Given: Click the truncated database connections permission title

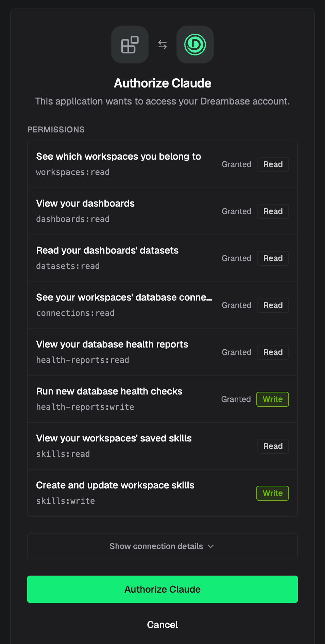Looking at the screenshot, I should coord(124,297).
